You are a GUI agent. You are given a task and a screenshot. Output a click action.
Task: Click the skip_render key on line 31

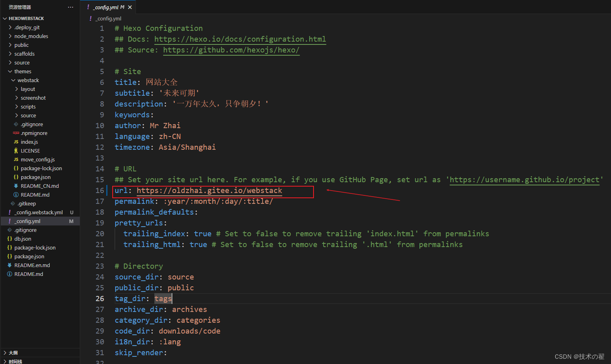pos(139,352)
